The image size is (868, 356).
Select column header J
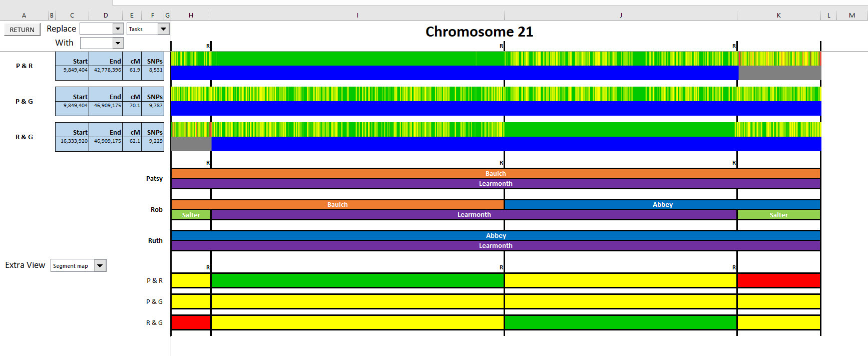click(x=621, y=16)
